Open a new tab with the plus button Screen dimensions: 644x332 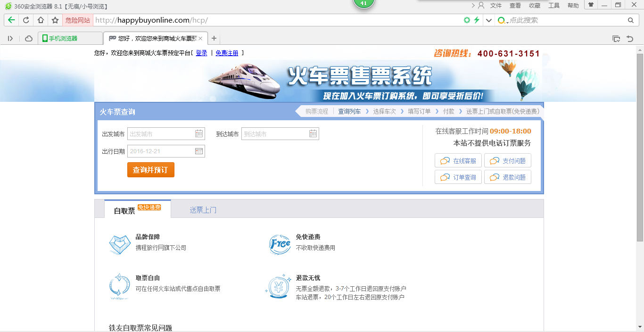214,39
